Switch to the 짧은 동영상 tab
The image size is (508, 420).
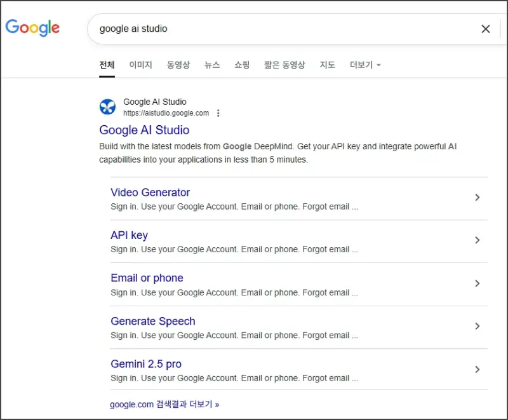[x=284, y=65]
